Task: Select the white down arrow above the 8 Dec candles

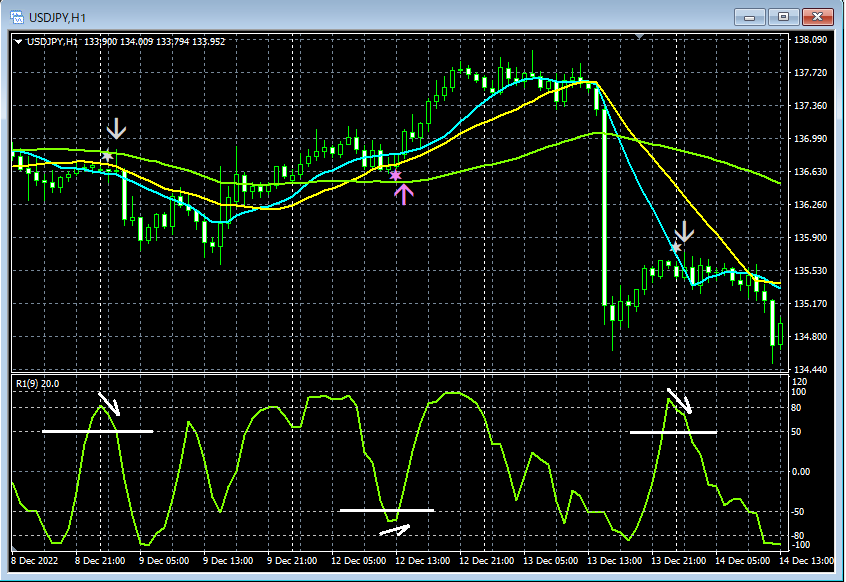Action: [117, 128]
